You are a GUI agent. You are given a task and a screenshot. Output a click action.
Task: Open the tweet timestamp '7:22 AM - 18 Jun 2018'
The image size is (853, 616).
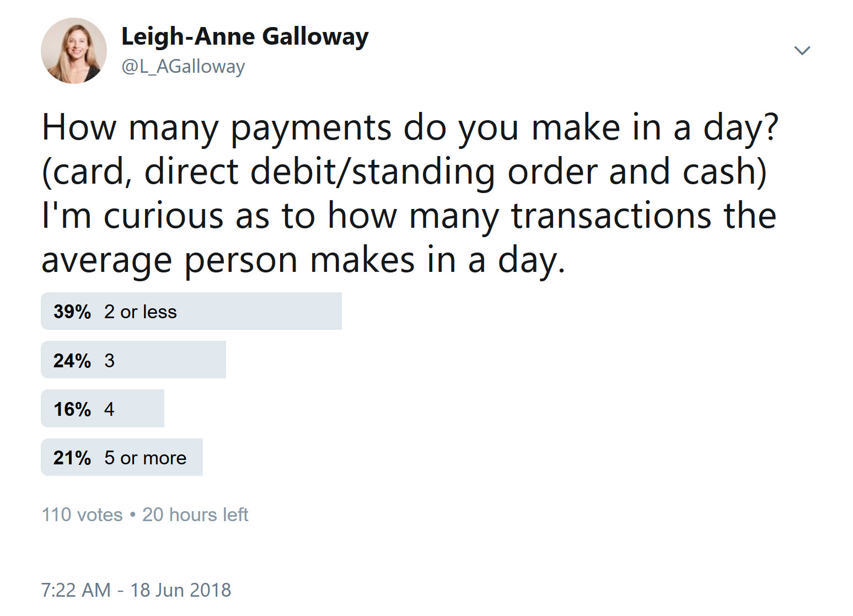[x=137, y=590]
